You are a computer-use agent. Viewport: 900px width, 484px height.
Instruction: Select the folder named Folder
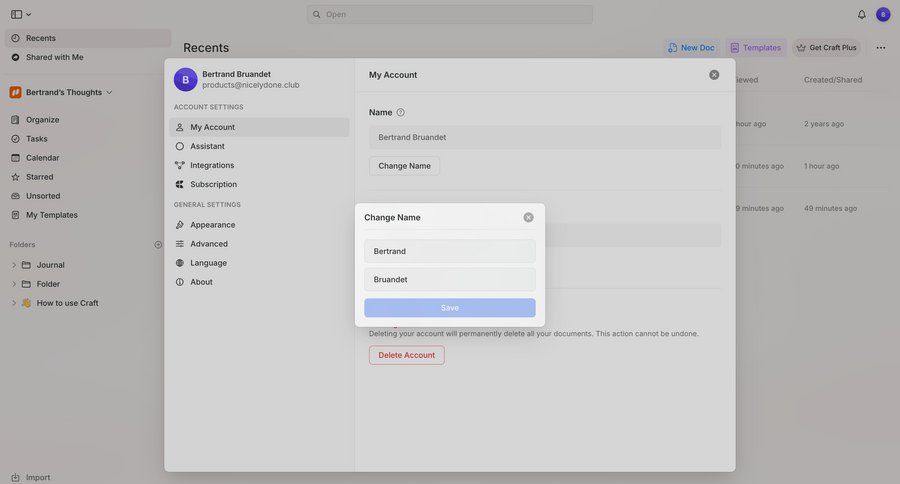coord(48,284)
